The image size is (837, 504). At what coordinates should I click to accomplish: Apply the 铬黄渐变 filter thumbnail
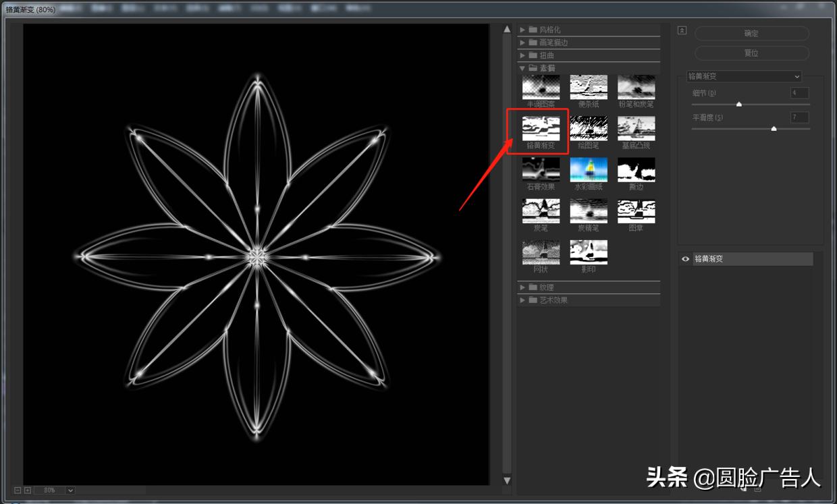541,128
